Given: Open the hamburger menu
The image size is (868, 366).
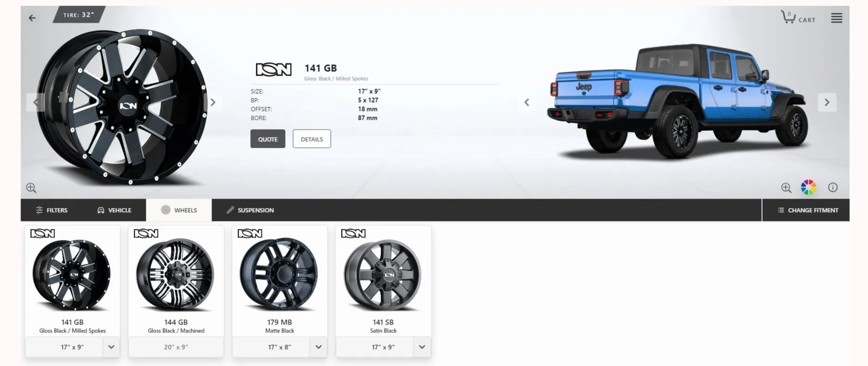Looking at the screenshot, I should coord(836,18).
